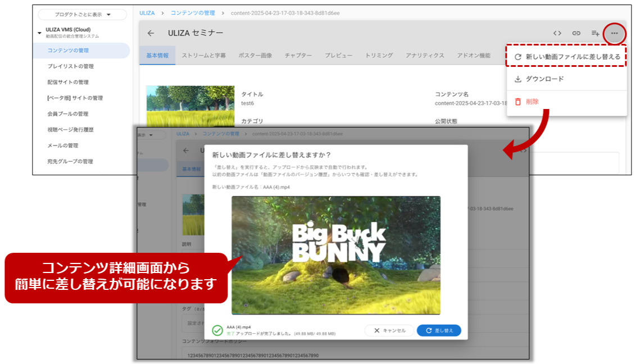The width and height of the screenshot is (640, 364).
Task: Open the プロダクトごとに表示 dropdown
Action: [83, 15]
